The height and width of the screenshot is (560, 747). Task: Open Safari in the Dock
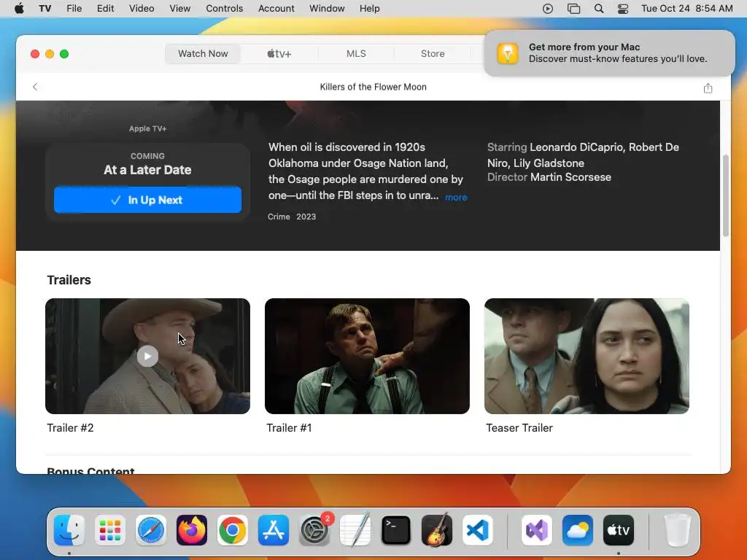pyautogui.click(x=151, y=530)
